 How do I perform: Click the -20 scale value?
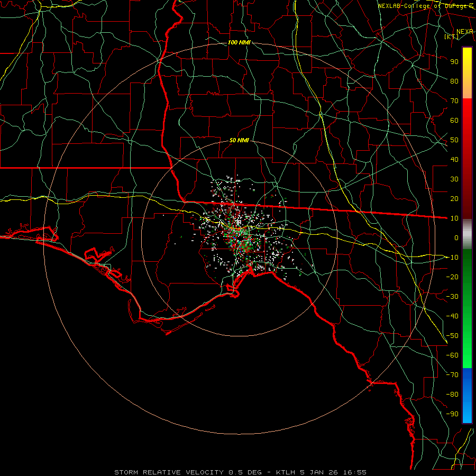(x=452, y=277)
